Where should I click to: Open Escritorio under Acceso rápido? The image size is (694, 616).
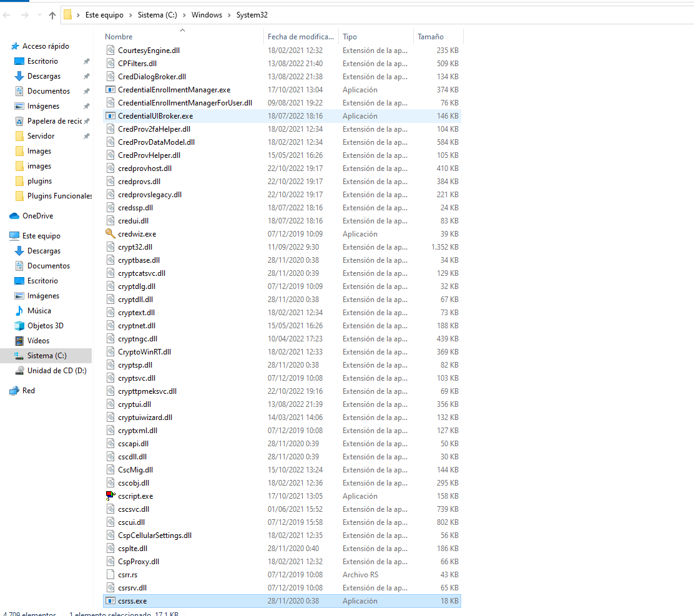42,61
